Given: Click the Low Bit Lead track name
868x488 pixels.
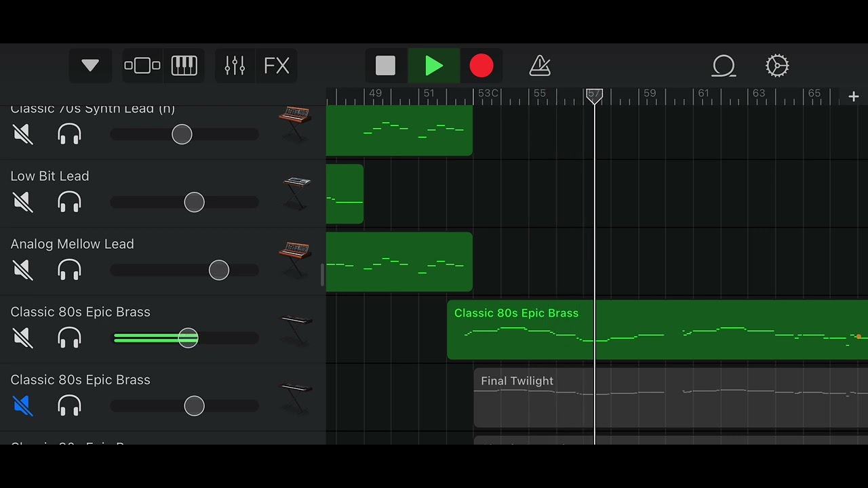Looking at the screenshot, I should point(50,176).
